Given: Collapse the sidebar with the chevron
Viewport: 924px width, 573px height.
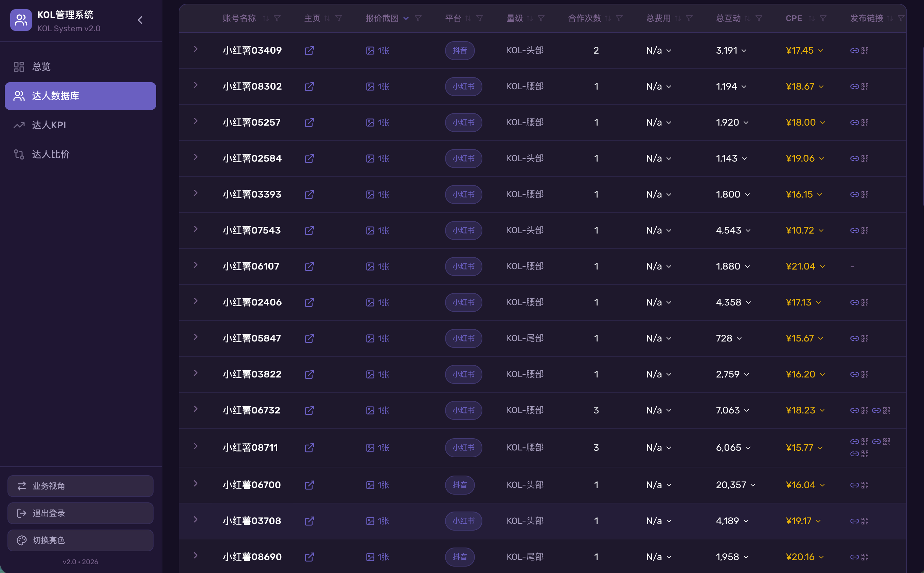Looking at the screenshot, I should (140, 20).
